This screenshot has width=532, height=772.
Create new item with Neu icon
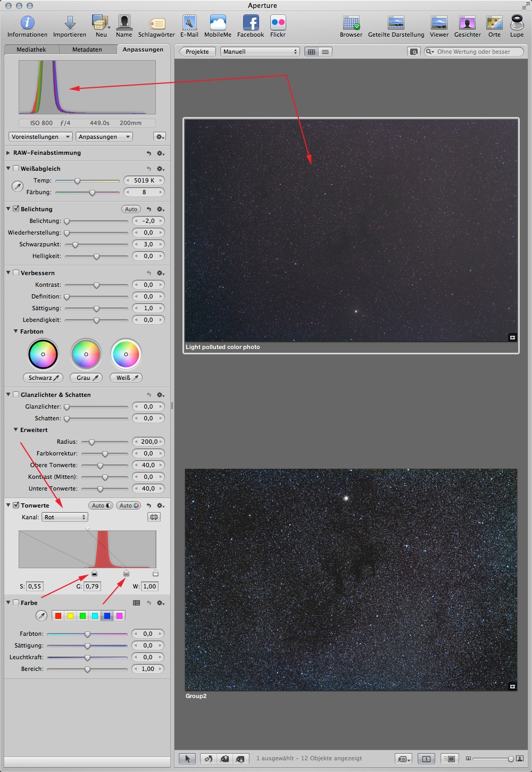[x=101, y=22]
